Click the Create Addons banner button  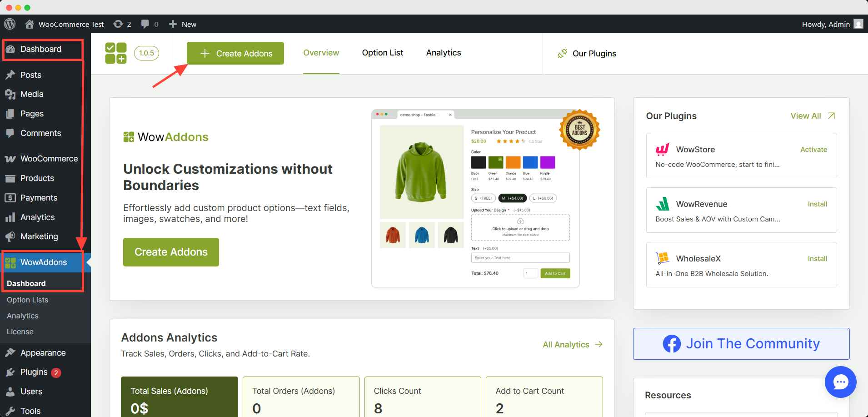pyautogui.click(x=171, y=252)
